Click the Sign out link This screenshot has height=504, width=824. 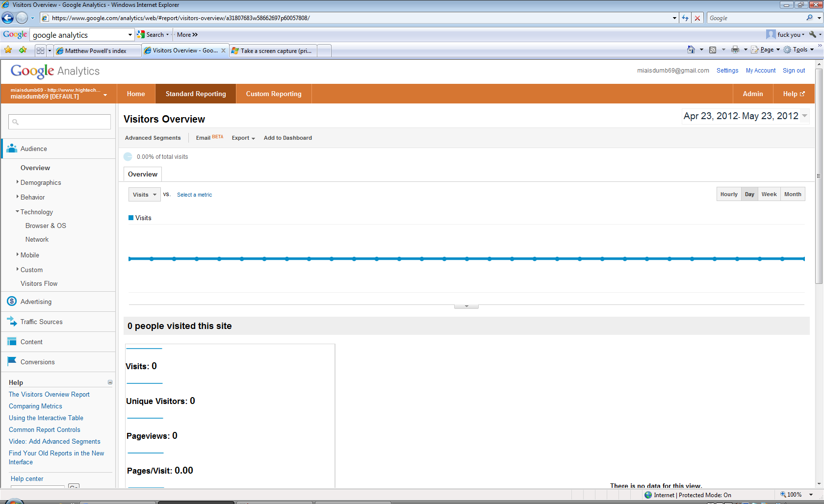(x=794, y=71)
